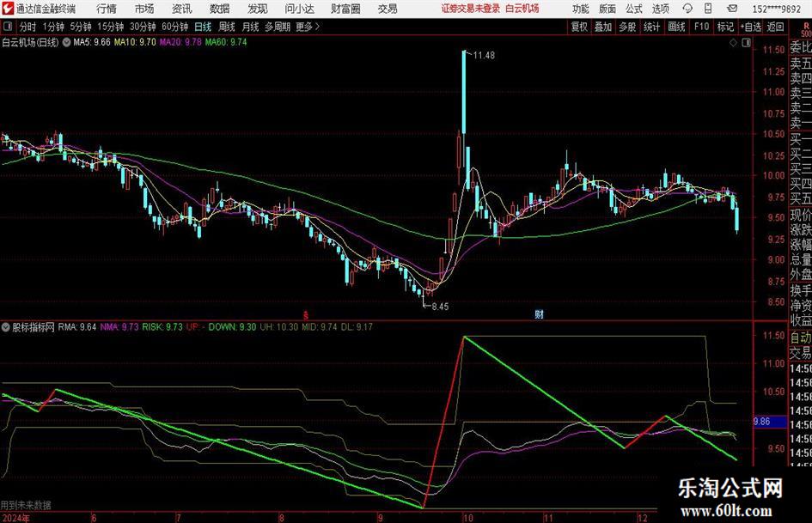Click the 标记 mark button
812x523 pixels.
(x=725, y=27)
